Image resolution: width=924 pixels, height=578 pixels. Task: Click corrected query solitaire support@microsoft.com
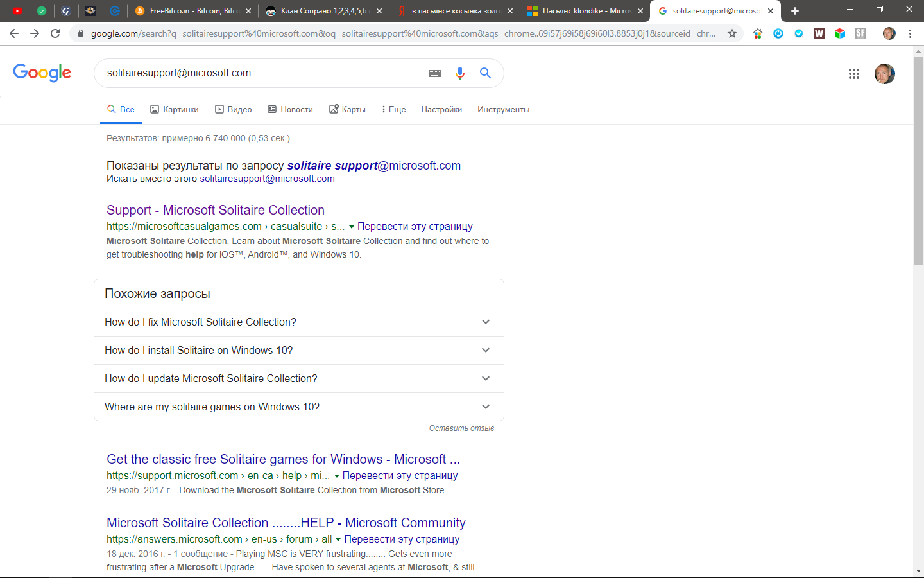click(x=374, y=165)
